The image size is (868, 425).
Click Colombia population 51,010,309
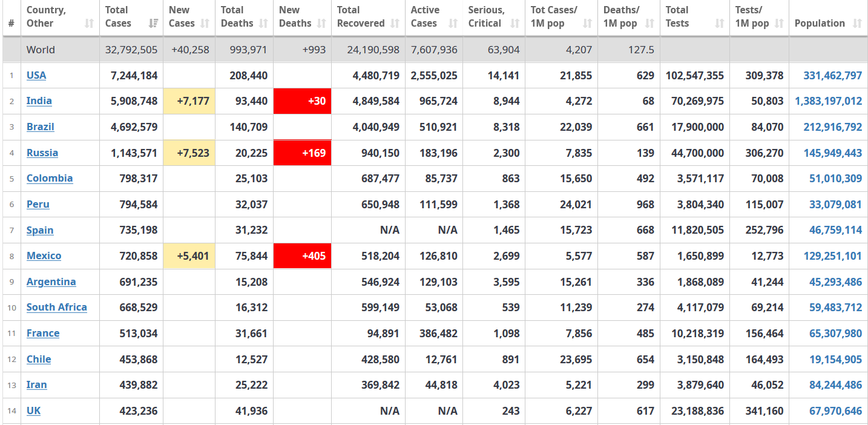(836, 179)
